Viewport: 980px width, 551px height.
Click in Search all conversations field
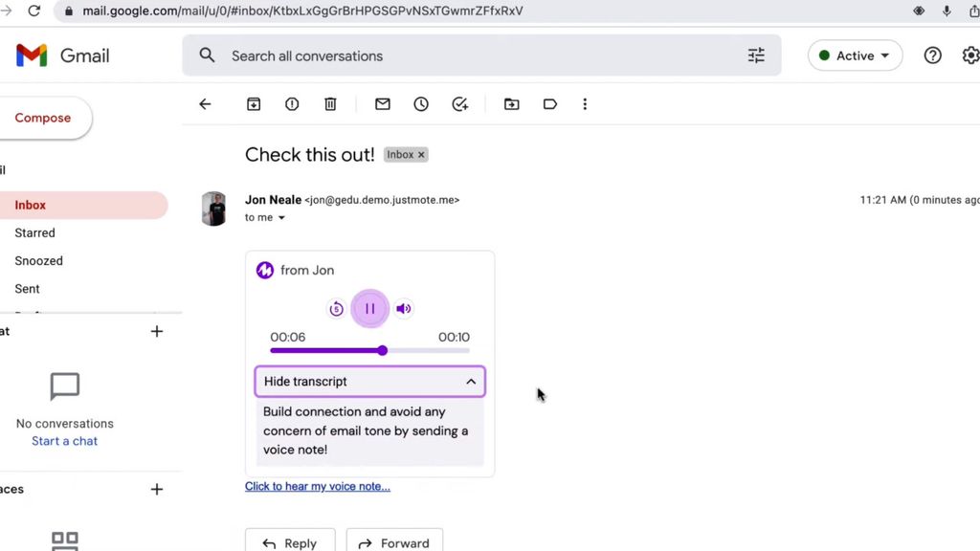tap(481, 55)
